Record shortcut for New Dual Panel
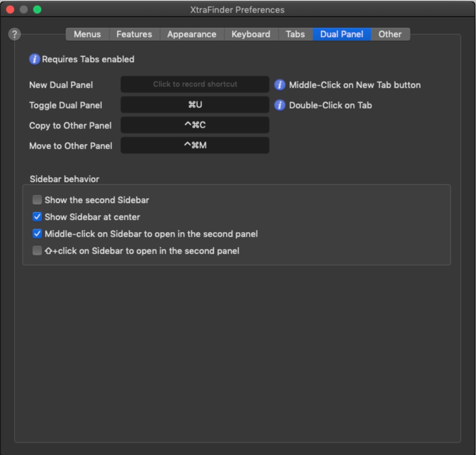Viewport: 476px width, 455px height. 195,84
